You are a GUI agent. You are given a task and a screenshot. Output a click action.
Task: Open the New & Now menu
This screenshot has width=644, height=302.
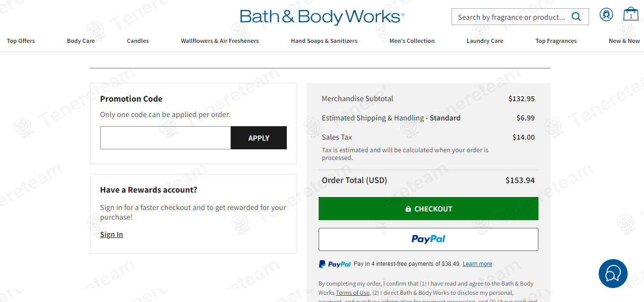[624, 41]
